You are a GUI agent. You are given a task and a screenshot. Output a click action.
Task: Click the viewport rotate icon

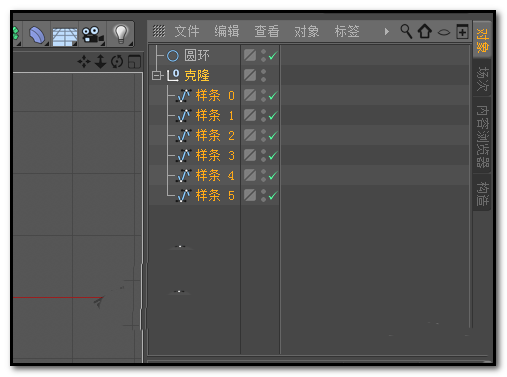click(117, 62)
